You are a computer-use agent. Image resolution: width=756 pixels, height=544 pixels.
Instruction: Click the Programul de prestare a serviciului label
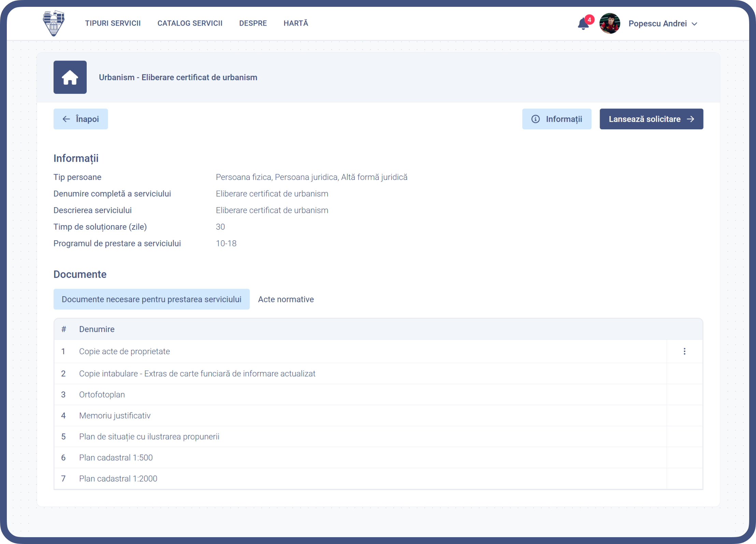point(117,243)
